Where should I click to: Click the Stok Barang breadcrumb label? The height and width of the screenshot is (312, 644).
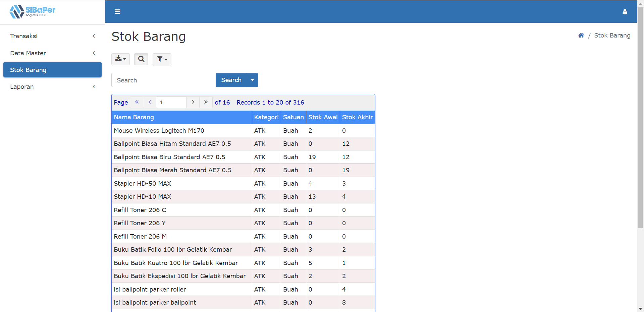click(612, 35)
